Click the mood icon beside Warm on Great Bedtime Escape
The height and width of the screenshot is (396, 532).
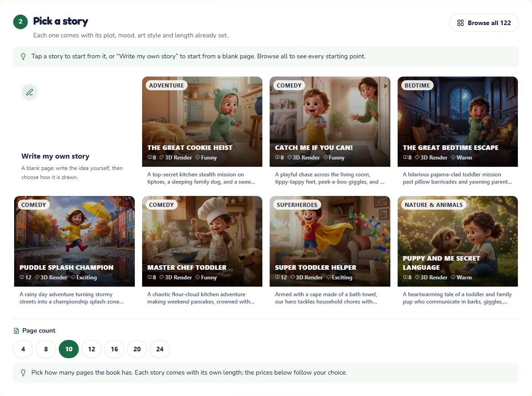pyautogui.click(x=453, y=158)
